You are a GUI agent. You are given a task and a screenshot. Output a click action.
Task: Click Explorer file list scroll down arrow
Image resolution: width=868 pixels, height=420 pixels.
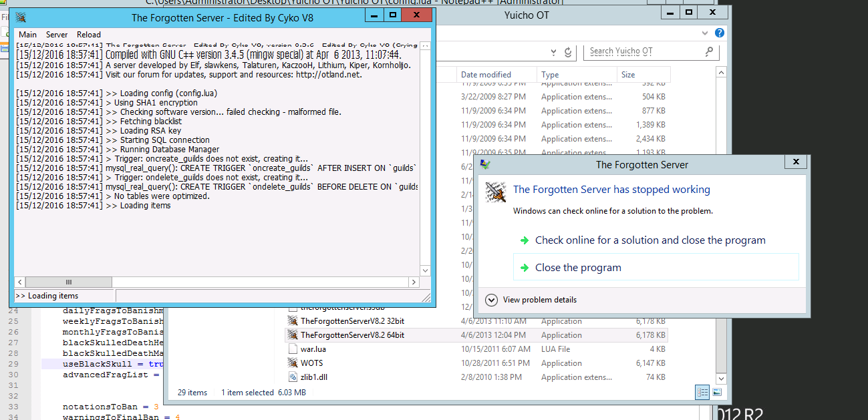721,380
